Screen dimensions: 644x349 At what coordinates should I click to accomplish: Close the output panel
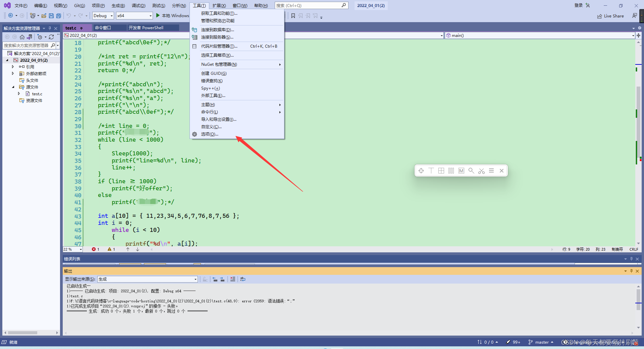tap(637, 271)
